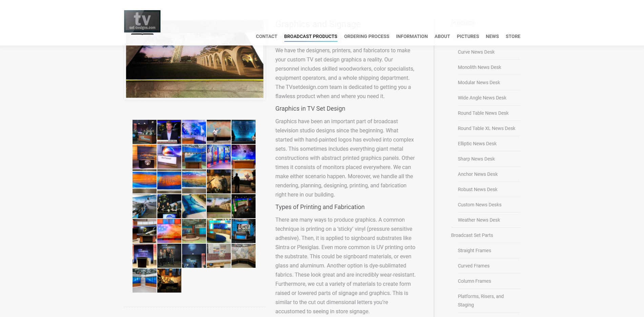
Task: Click 'Graphics in TV Set Design' heading
Action: tap(310, 109)
